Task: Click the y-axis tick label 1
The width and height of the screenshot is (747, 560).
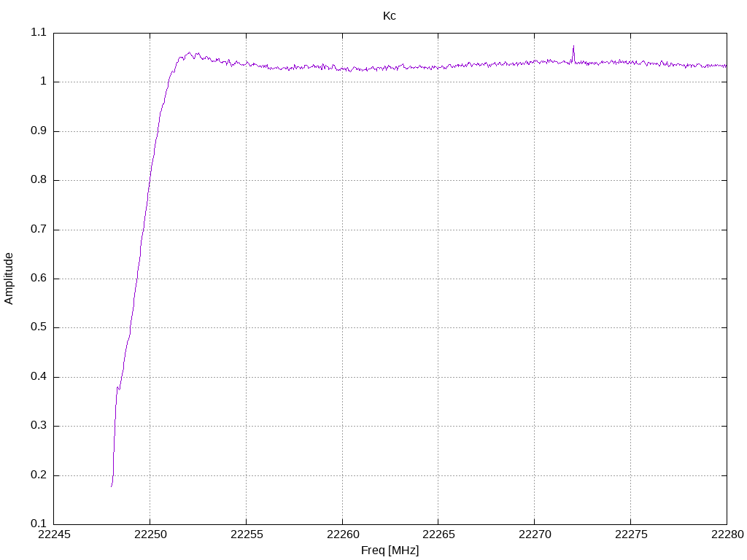Action: [43, 82]
